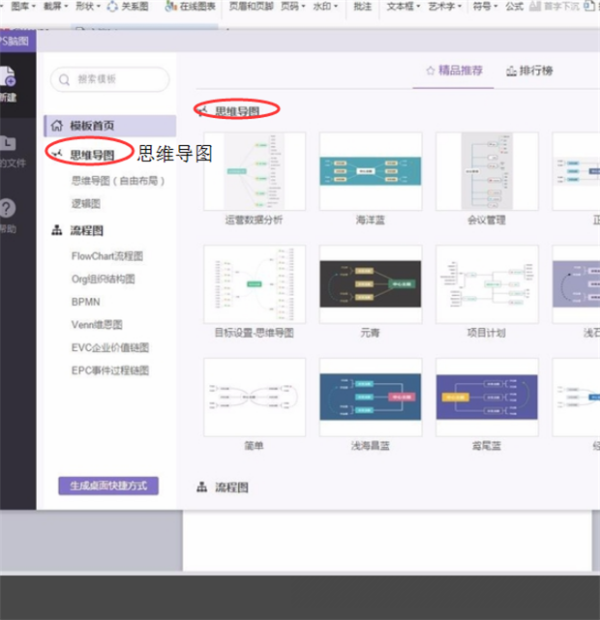
Task: Click the 流程图 section heading at bottom
Action: (232, 487)
